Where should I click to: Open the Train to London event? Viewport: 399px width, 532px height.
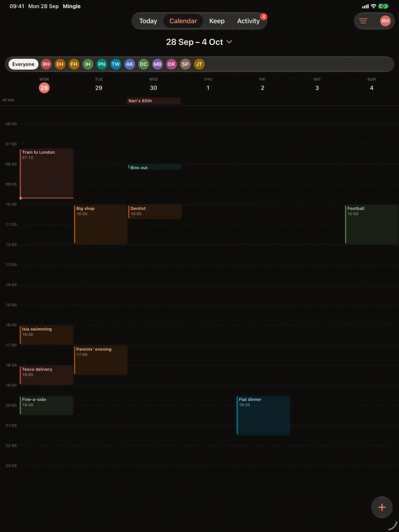point(47,173)
